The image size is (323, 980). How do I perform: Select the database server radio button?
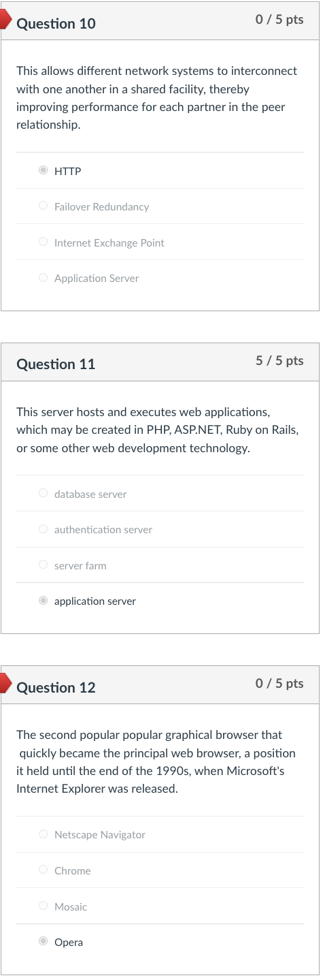(x=44, y=494)
